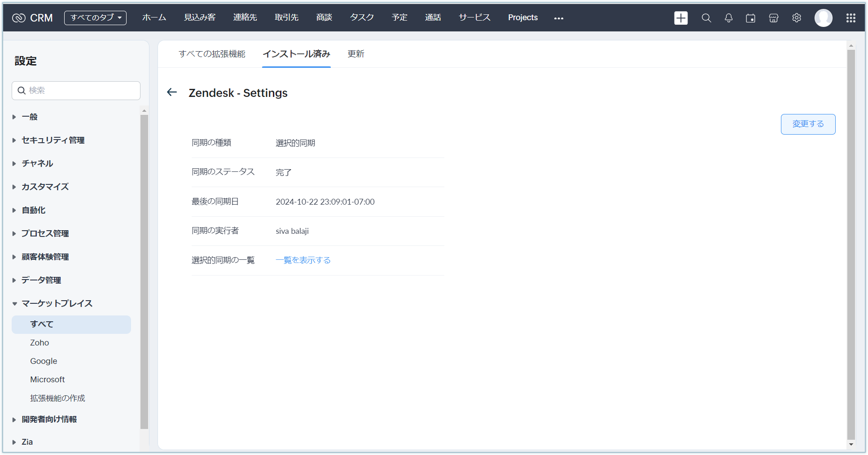Open the すべてのタブ dropdown
This screenshot has height=455, width=868.
(x=95, y=18)
